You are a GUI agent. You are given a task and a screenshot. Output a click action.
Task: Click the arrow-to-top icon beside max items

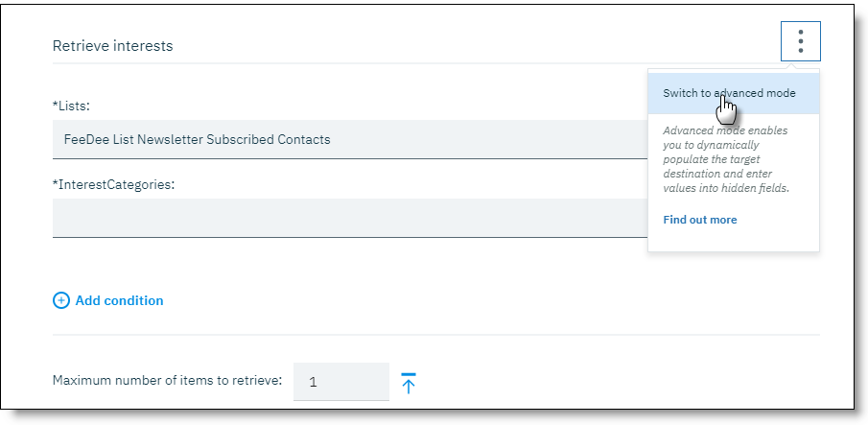tap(409, 382)
